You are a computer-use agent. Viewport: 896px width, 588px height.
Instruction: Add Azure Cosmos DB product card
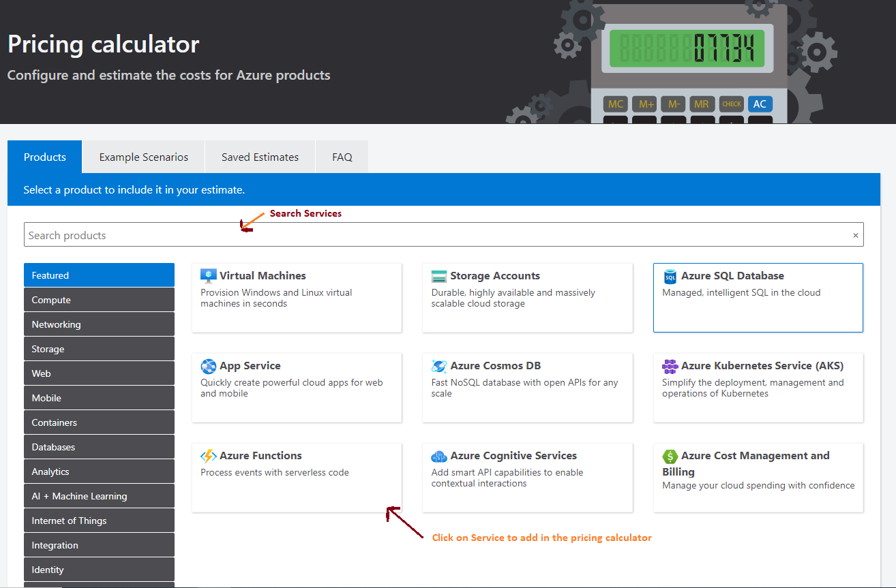point(528,388)
